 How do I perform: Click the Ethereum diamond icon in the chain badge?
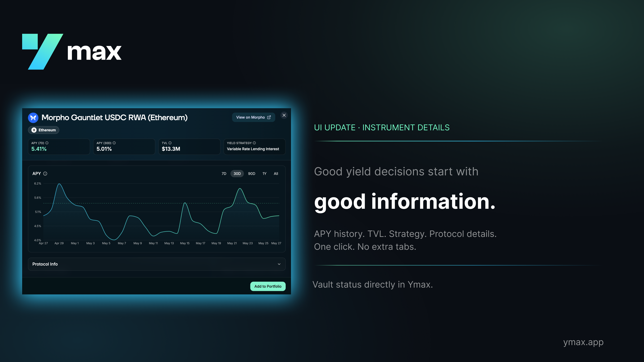tap(34, 130)
